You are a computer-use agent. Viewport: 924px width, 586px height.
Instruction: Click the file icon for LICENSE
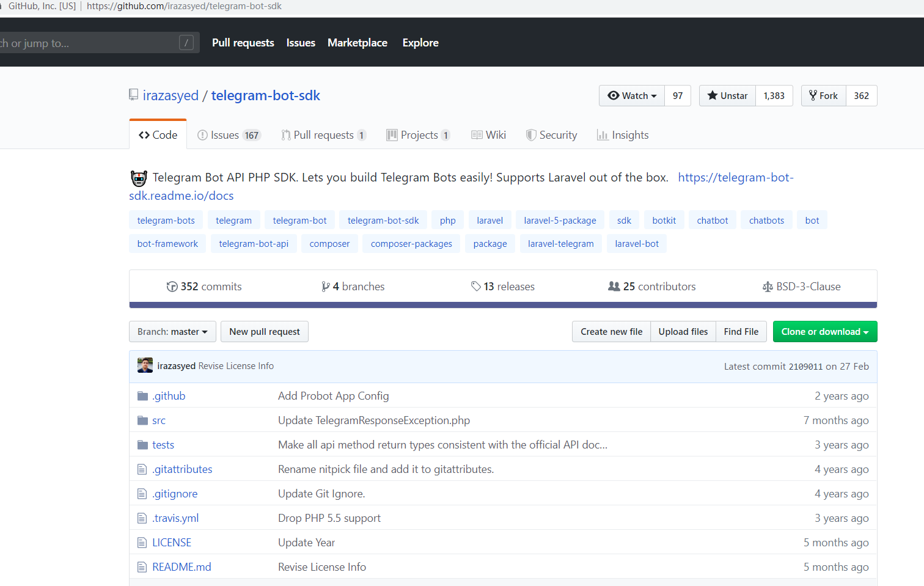click(142, 543)
